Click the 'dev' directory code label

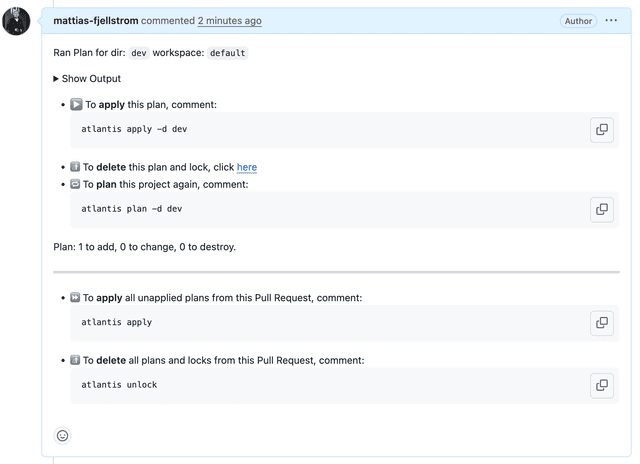tap(139, 53)
